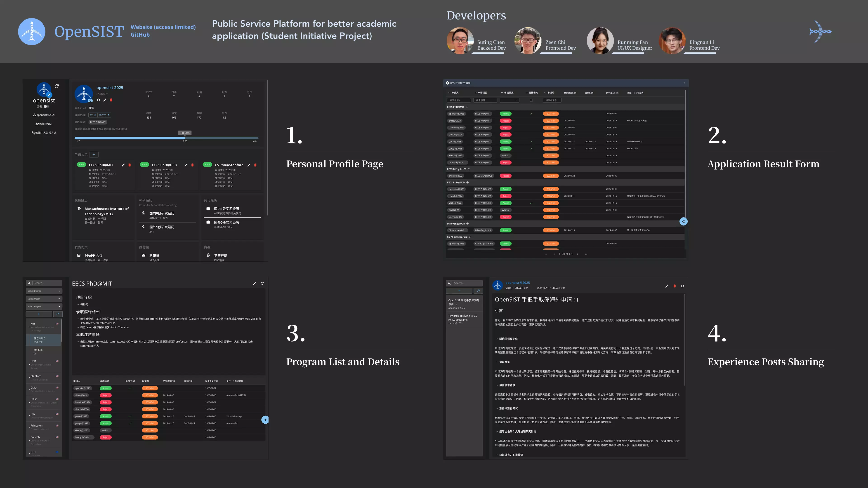
Task: Expand the Princeton school tree node
Action: (x=29, y=427)
